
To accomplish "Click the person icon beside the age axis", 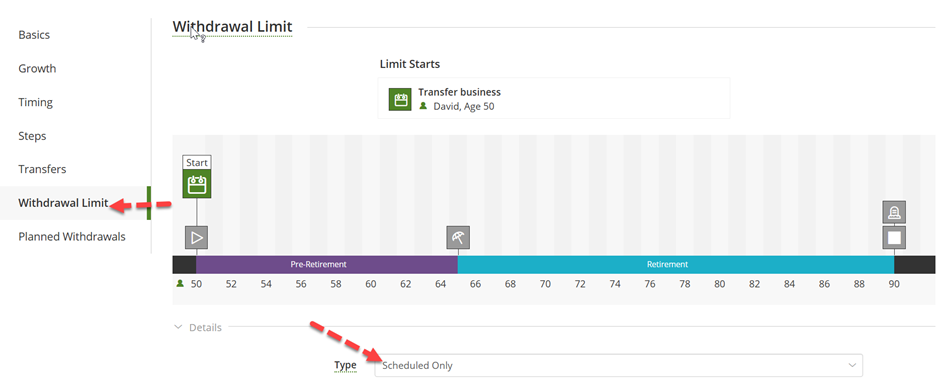I will 180,284.
